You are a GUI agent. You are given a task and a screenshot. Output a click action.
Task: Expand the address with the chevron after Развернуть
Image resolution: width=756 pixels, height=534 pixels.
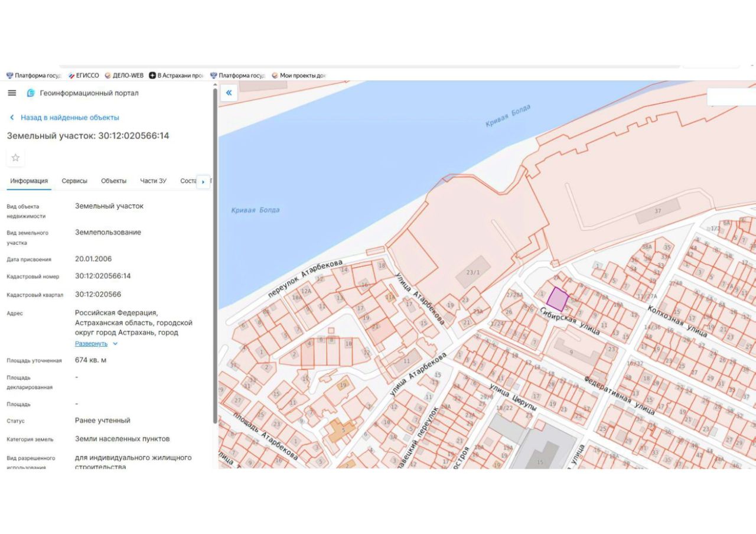click(x=115, y=344)
